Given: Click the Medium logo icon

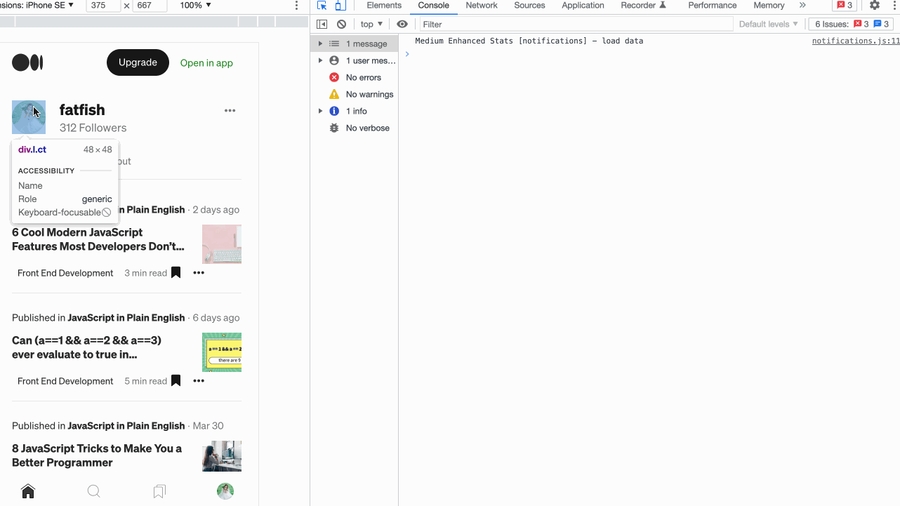Looking at the screenshot, I should [x=27, y=63].
